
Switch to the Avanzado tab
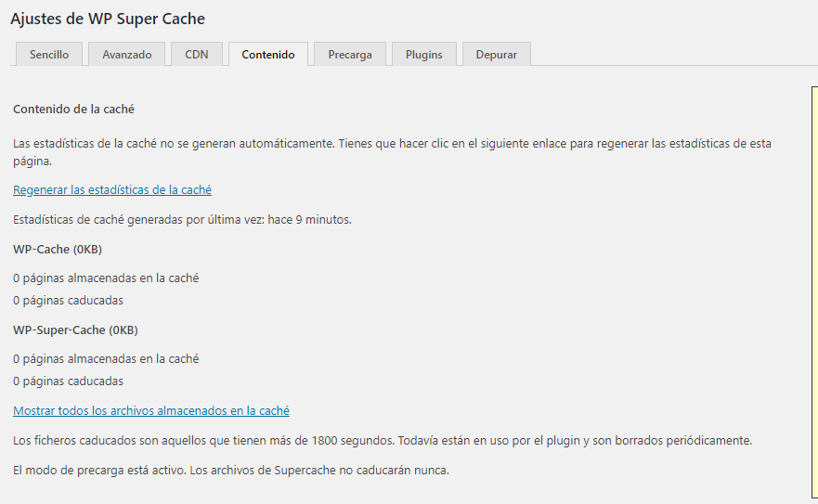click(127, 54)
